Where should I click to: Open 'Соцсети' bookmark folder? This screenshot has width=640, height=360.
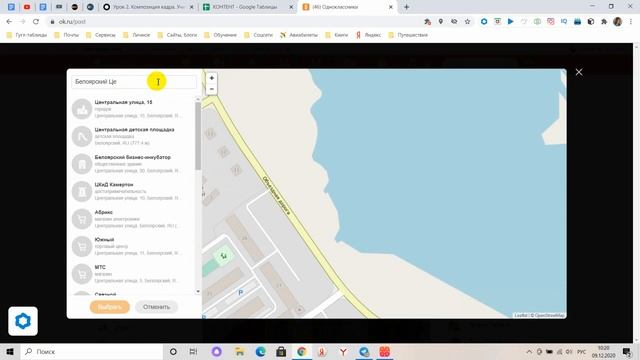tap(258, 35)
